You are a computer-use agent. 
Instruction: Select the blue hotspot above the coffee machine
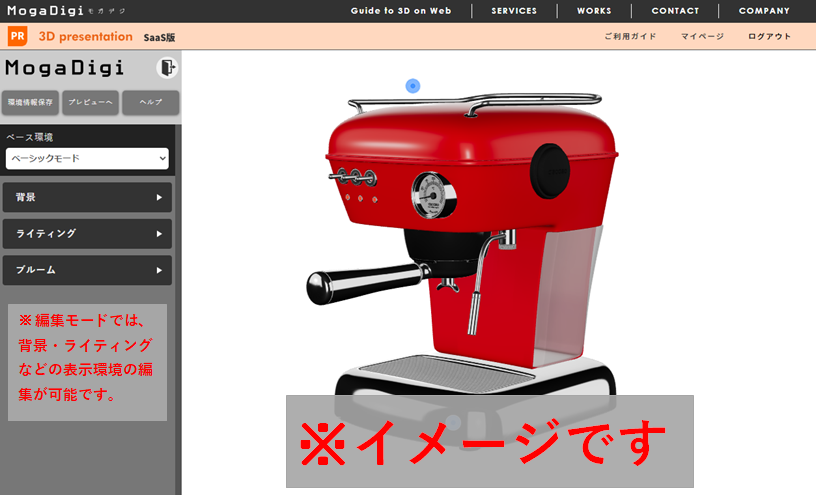click(413, 86)
